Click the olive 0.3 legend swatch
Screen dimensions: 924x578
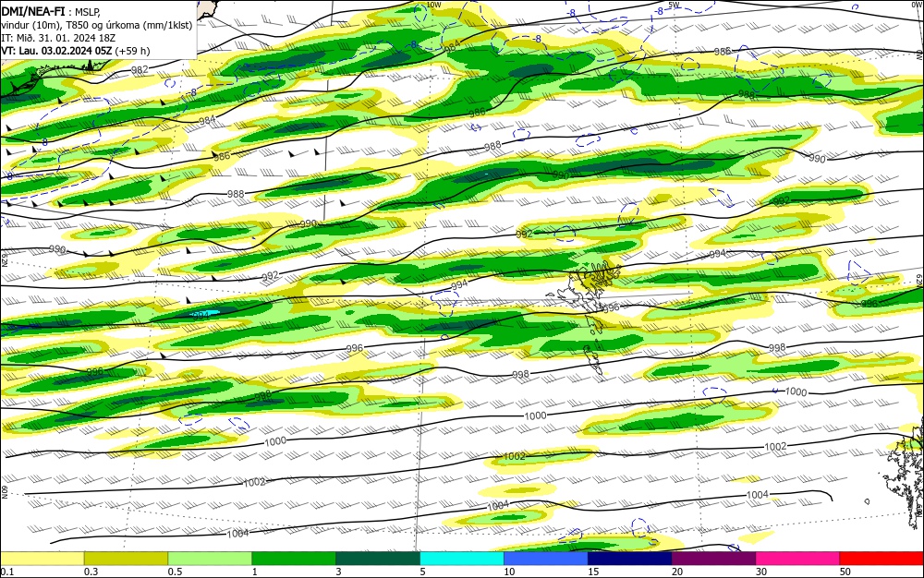[x=126, y=559]
